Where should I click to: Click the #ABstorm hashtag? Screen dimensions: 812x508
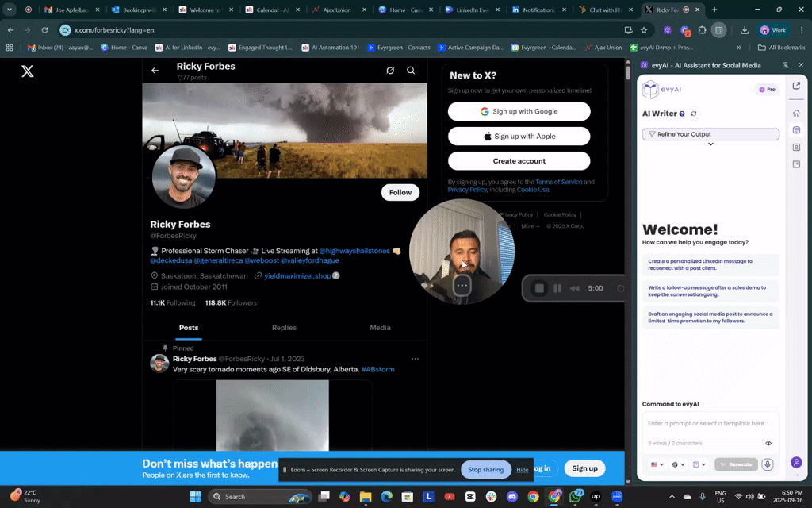click(x=377, y=370)
